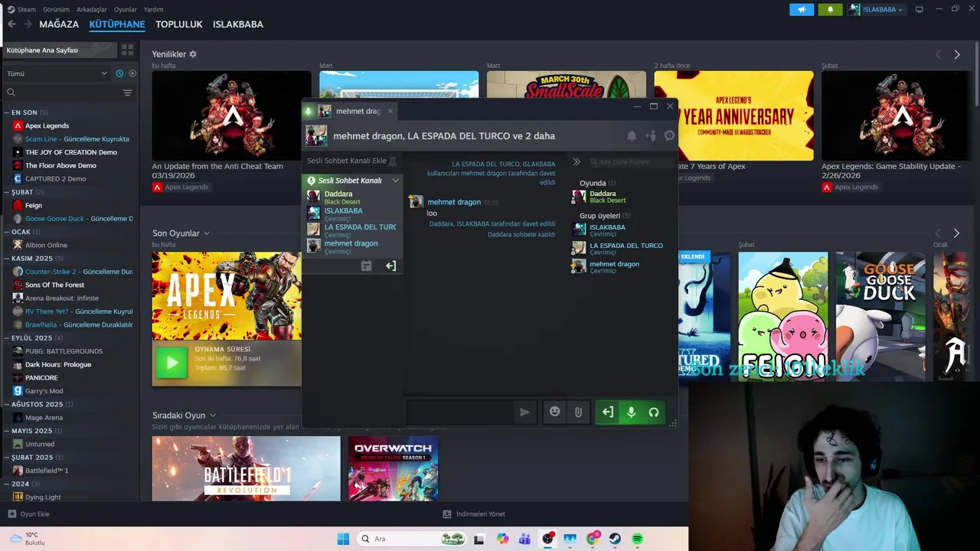
Task: Toggle ready-to-play filter icon in library sidebar
Action: point(132,73)
